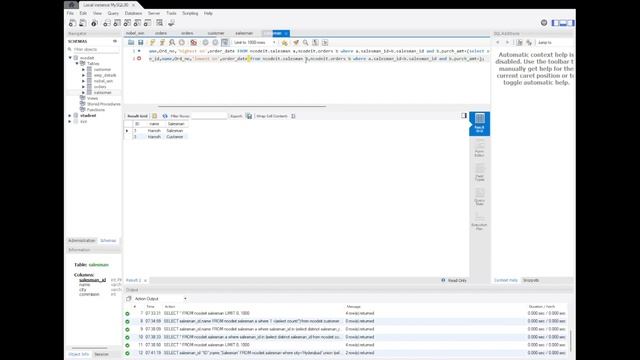640x360 pixels.
Task: Create a new schema icon
Action: pyautogui.click(x=107, y=23)
